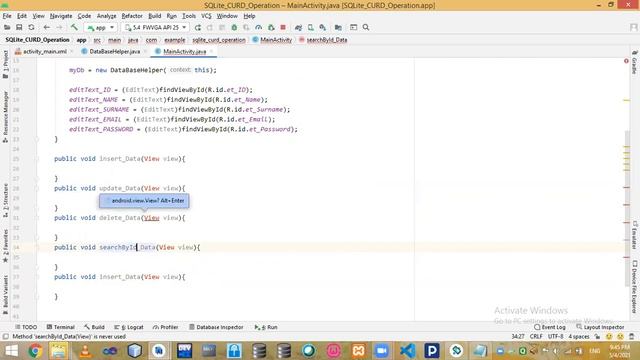This screenshot has width=640, height=360.
Task: Toggle the Favorites tool window
Action: (5, 246)
